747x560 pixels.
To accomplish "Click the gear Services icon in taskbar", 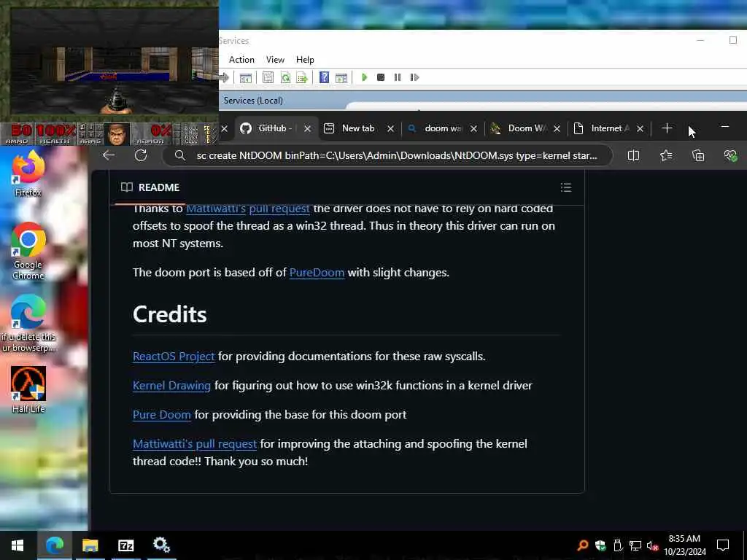I will [161, 545].
